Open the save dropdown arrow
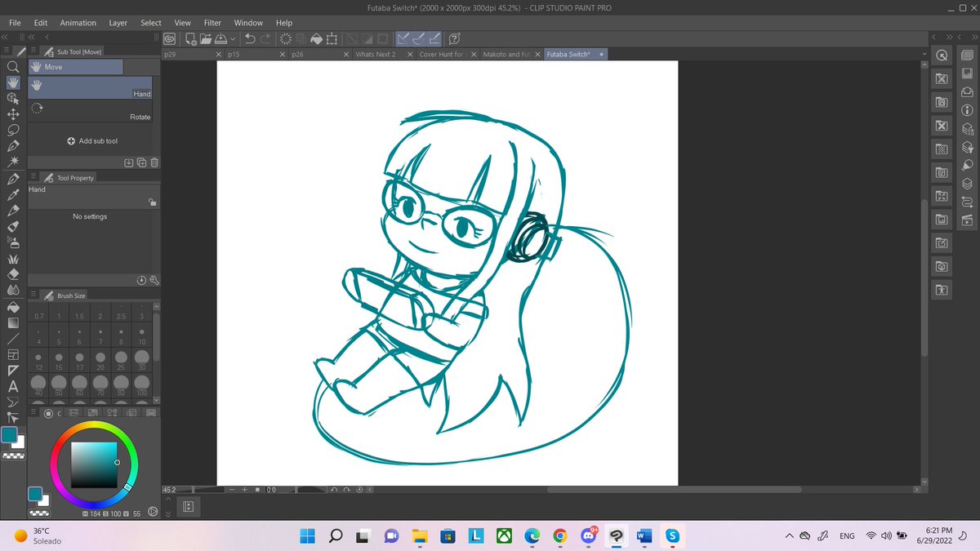Screen dimensions: 980x551 coord(234,38)
